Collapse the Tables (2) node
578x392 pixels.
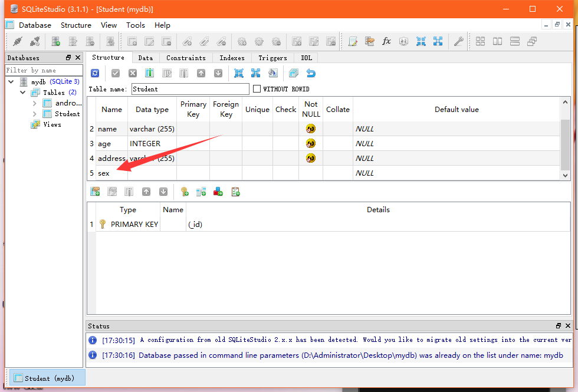pyautogui.click(x=23, y=93)
